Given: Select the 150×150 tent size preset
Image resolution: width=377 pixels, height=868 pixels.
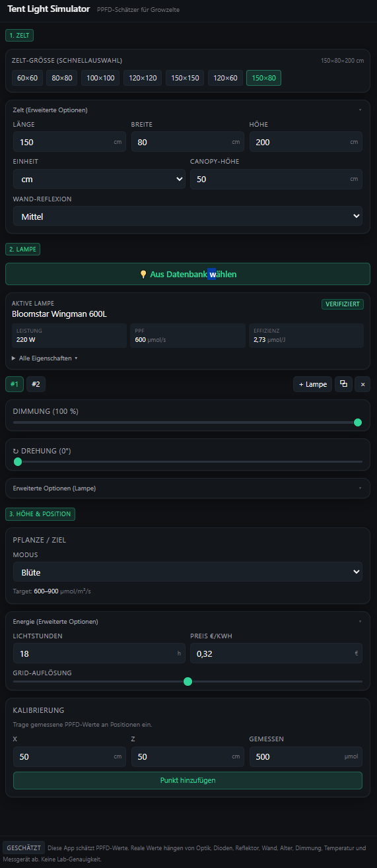Looking at the screenshot, I should pos(185,78).
